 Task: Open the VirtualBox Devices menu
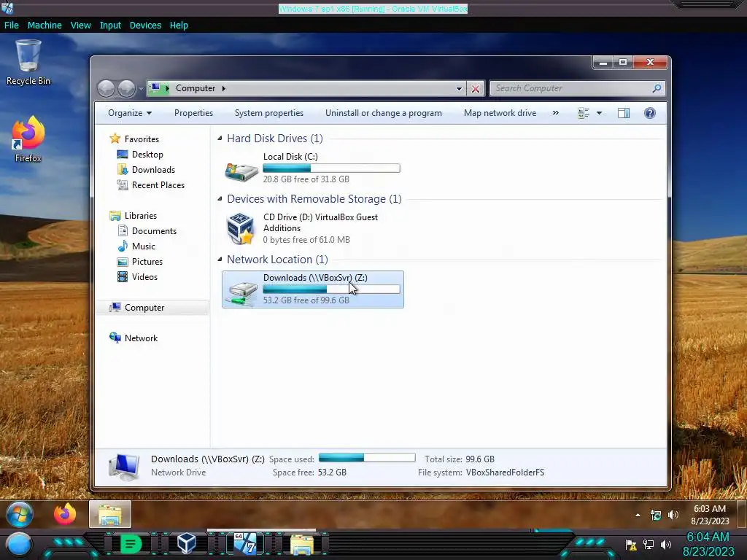click(145, 26)
